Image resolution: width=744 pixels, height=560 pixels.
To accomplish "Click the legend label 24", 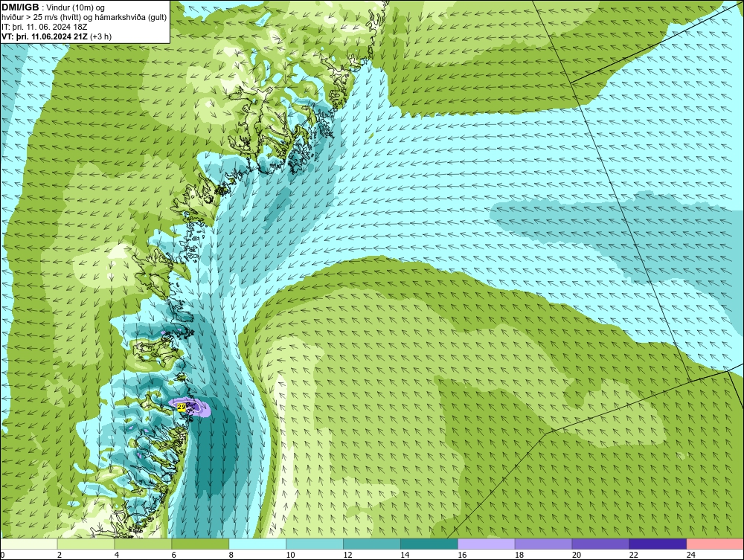I will 691,555.
